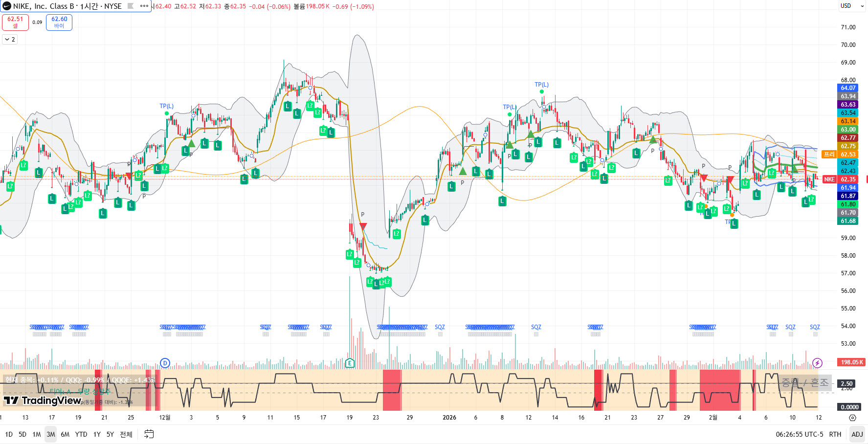Click the purple 63.63 price label
This screenshot has height=444, width=868.
(848, 105)
